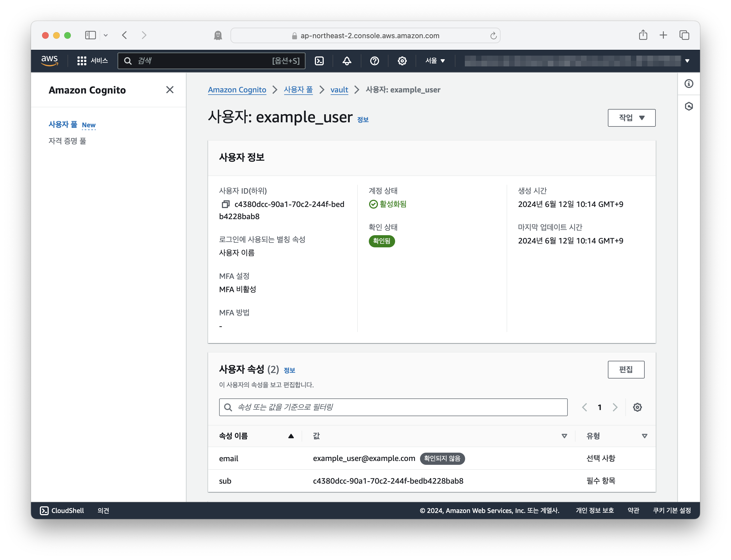Image resolution: width=731 pixels, height=560 pixels.
Task: Select 사용자 풀 in sidebar navigation
Action: click(63, 124)
